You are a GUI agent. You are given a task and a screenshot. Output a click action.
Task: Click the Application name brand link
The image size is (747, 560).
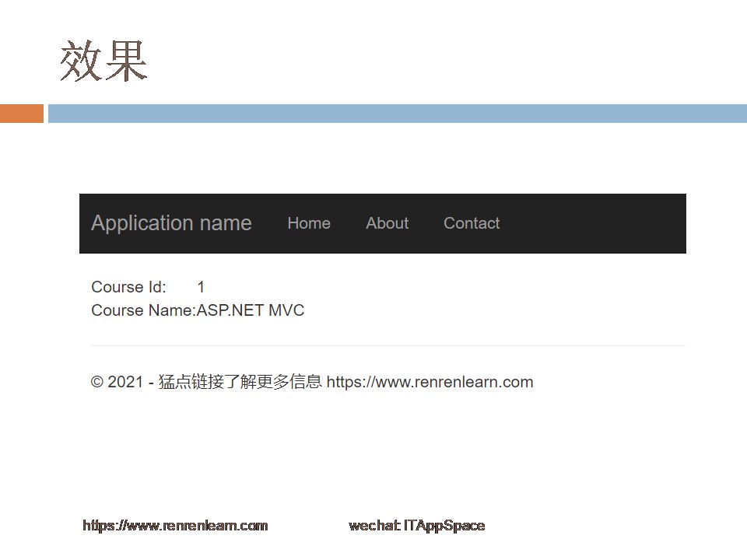(171, 223)
